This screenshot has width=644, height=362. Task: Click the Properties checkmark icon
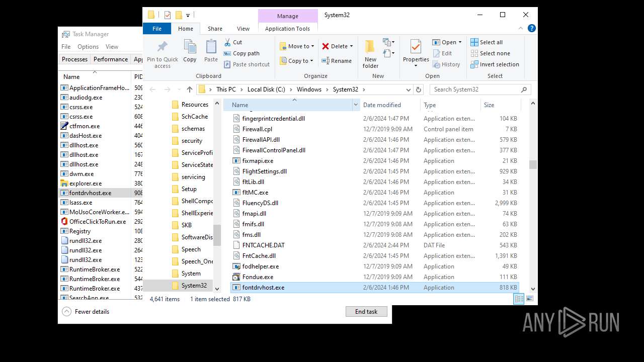pos(416,47)
